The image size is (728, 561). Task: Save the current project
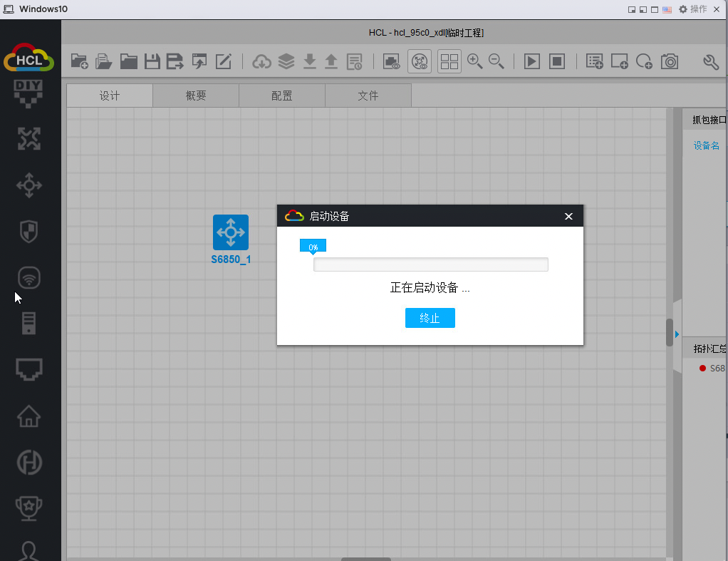point(152,61)
